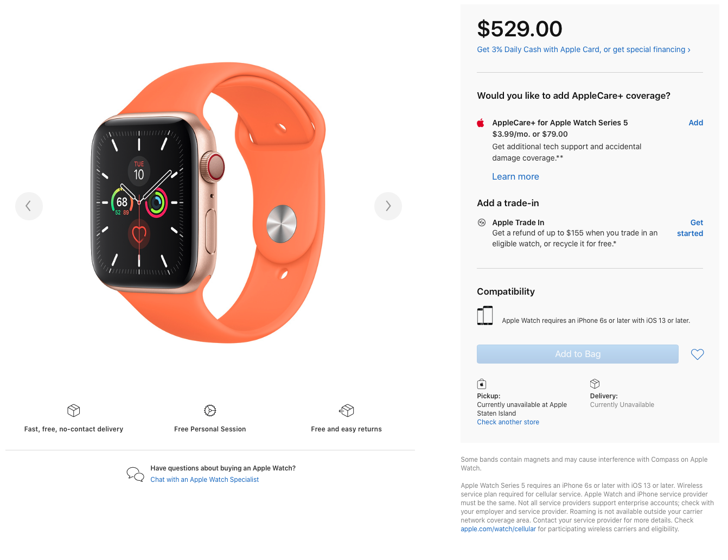Open the apple.com/watch/cellular link
The width and height of the screenshot is (728, 560).
tap(498, 529)
